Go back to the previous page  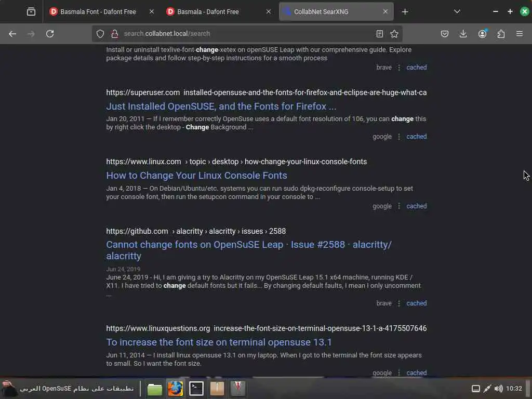tap(12, 34)
